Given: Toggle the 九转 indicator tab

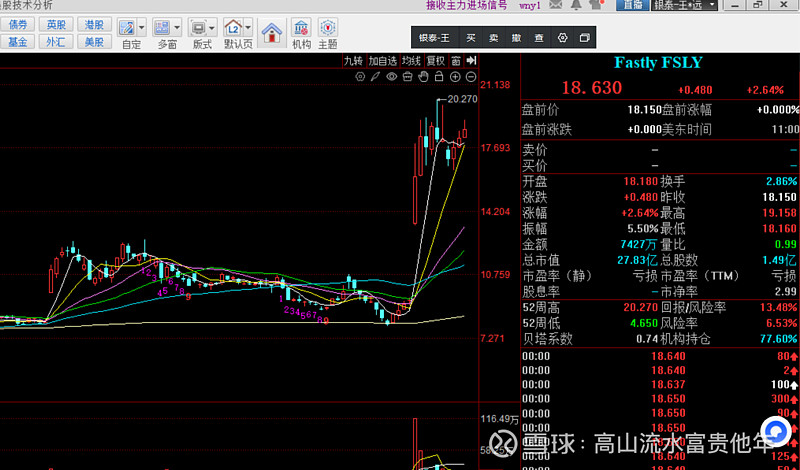Looking at the screenshot, I should pyautogui.click(x=353, y=61).
